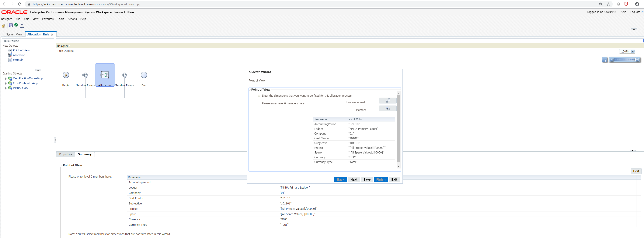Click the Formula item in New Objects
644x238 pixels.
(18, 60)
